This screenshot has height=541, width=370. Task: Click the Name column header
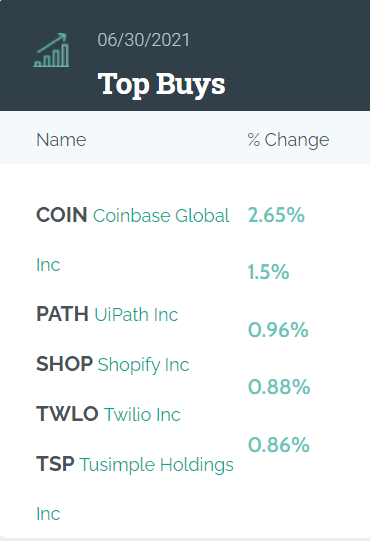[61, 140]
